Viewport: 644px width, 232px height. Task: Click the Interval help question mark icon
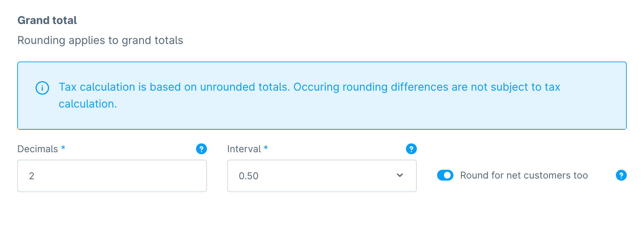(411, 149)
